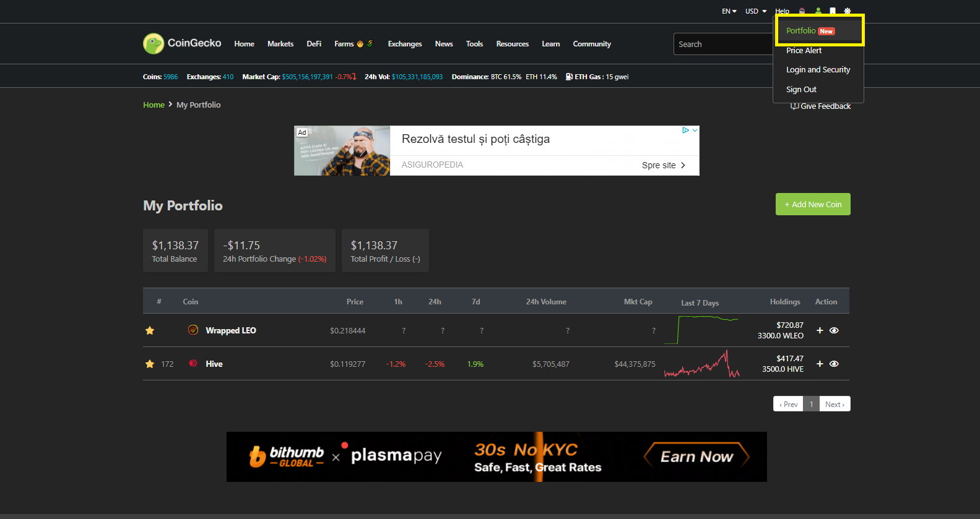
Task: Close the ad via its chevron
Action: tap(695, 130)
